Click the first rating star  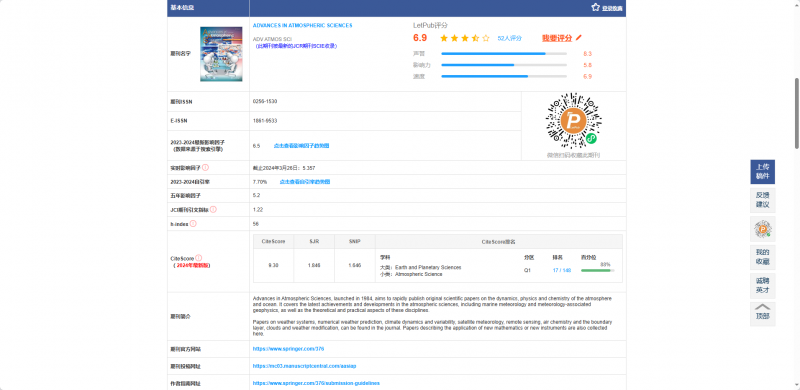tap(444, 38)
